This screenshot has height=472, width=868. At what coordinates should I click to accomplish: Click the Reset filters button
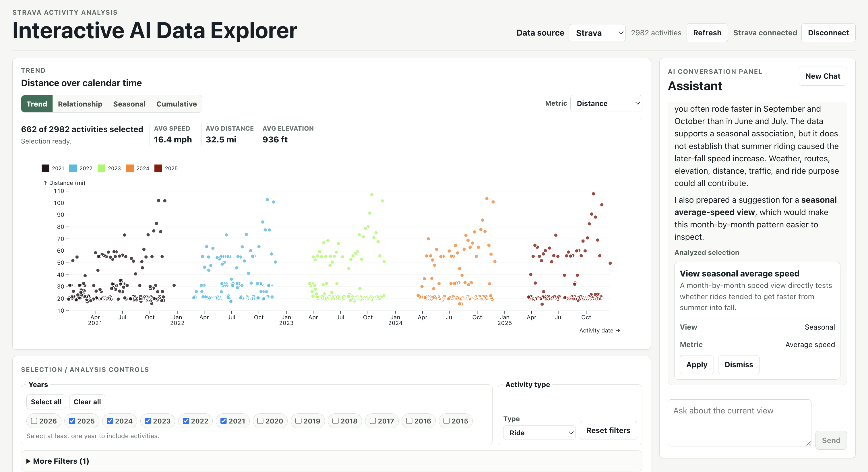pos(608,430)
